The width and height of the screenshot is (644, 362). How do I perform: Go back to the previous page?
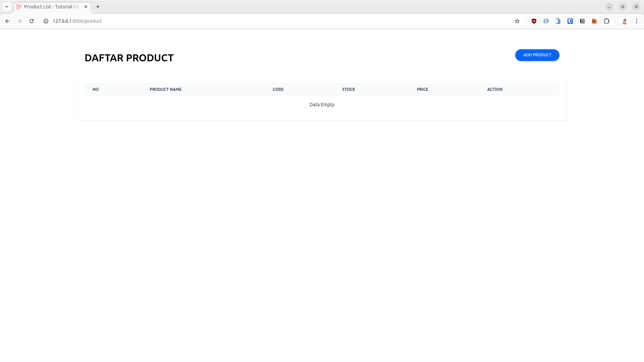pyautogui.click(x=7, y=21)
